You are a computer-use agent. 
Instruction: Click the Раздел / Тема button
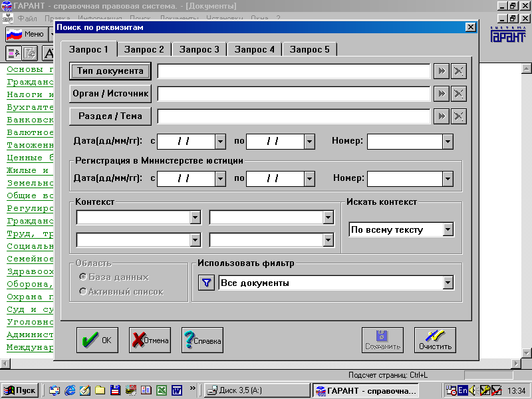[110, 116]
